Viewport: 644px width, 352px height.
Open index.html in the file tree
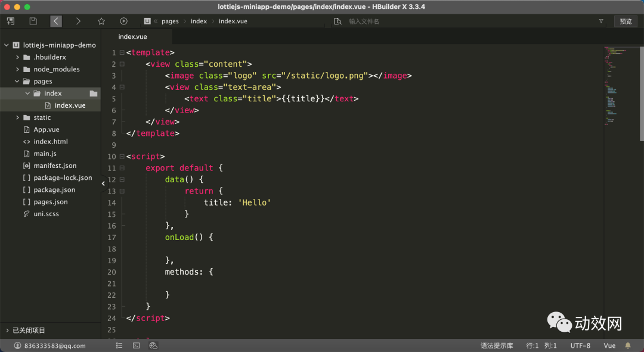pos(50,142)
